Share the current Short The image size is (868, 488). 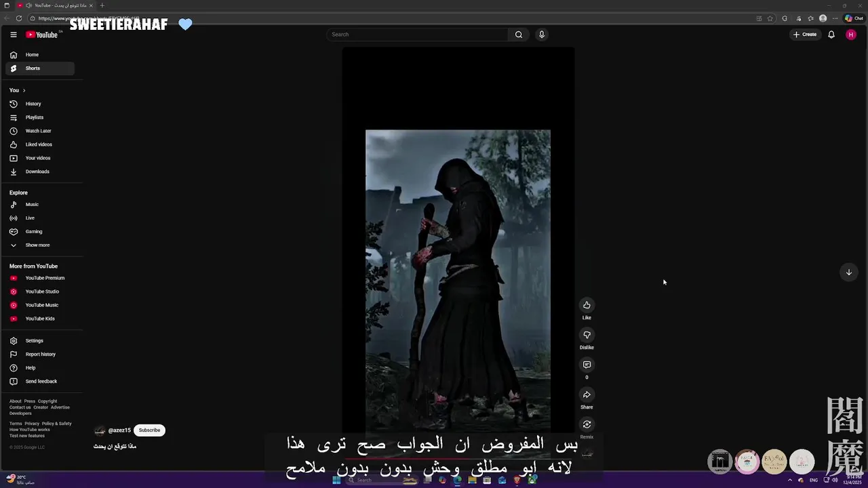(587, 394)
